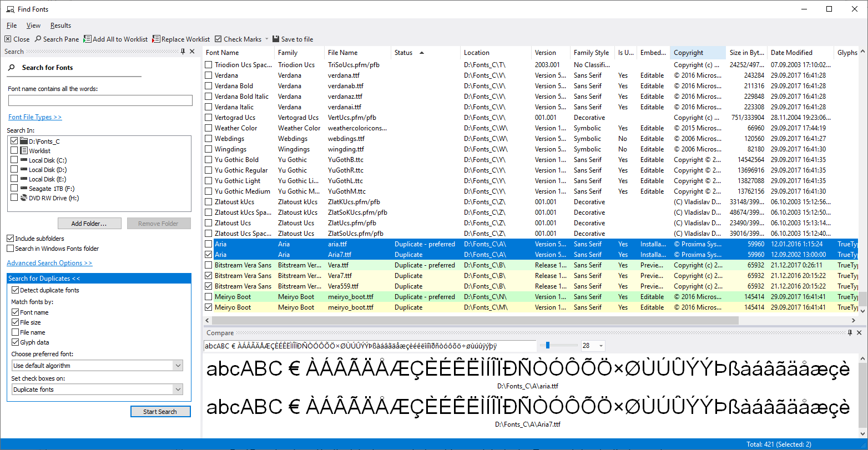Click the Check Marks toolbar icon

click(218, 39)
